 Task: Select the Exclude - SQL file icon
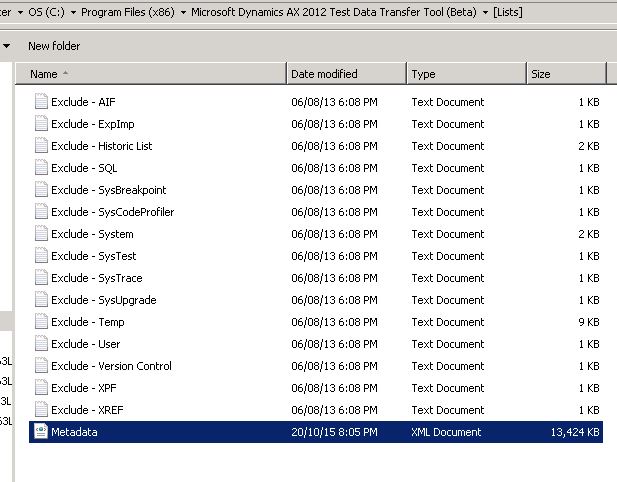(41, 168)
